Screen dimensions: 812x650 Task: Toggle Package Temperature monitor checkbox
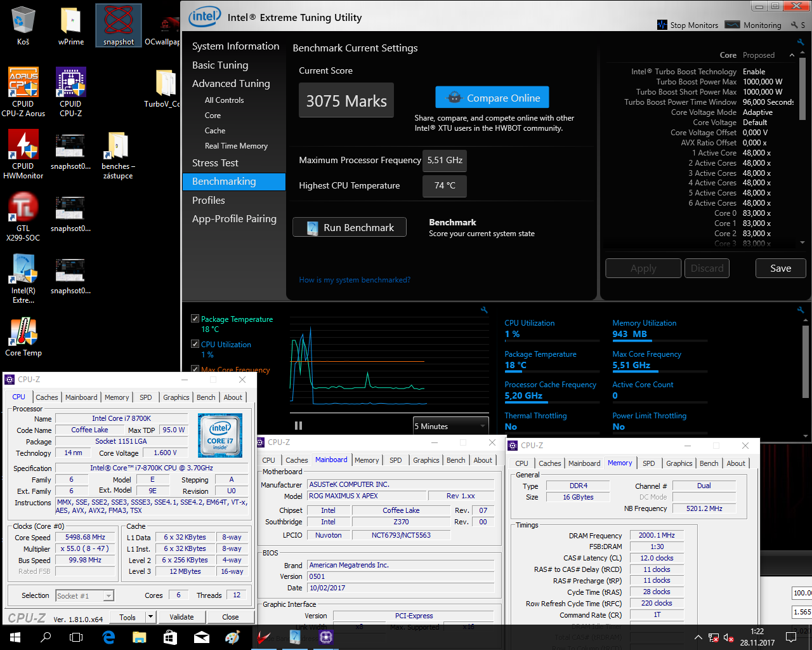(195, 319)
